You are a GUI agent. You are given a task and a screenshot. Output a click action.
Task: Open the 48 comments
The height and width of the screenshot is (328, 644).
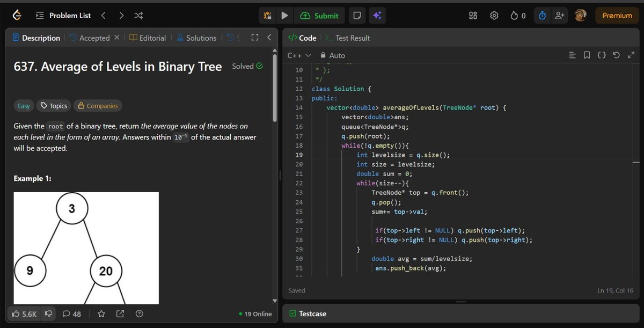(x=72, y=314)
